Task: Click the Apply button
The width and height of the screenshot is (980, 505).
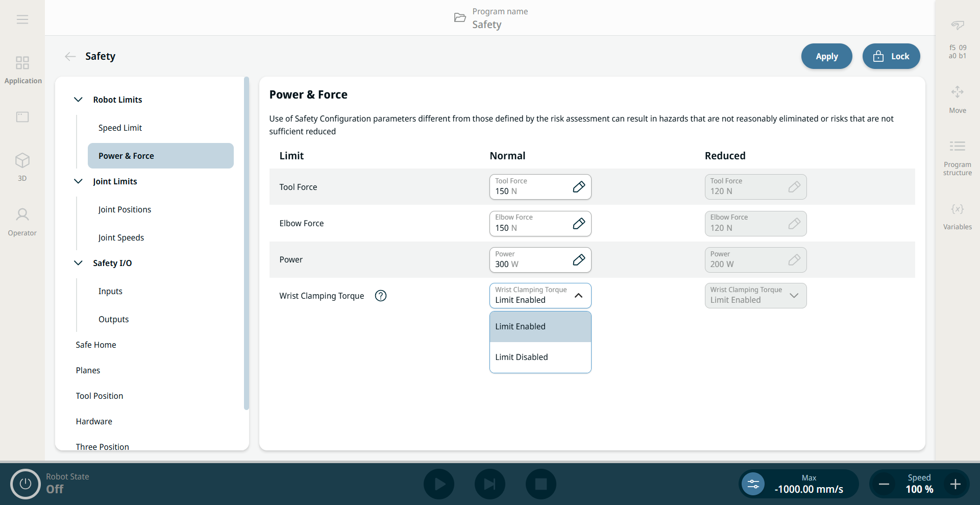Action: point(826,56)
